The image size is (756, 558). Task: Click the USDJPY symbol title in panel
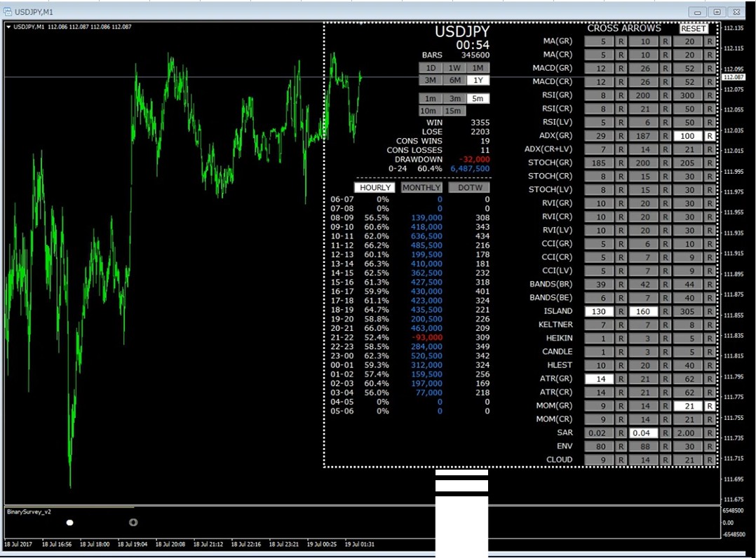(462, 32)
